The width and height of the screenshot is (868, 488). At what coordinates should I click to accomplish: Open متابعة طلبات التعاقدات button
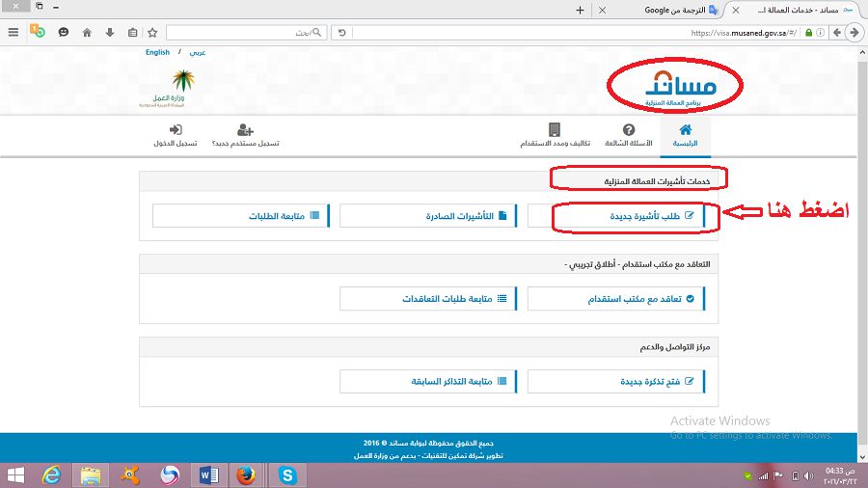[x=428, y=299]
